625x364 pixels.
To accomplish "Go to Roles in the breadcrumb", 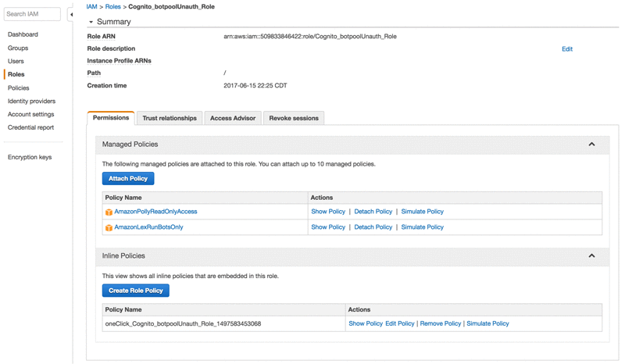I will click(x=112, y=7).
